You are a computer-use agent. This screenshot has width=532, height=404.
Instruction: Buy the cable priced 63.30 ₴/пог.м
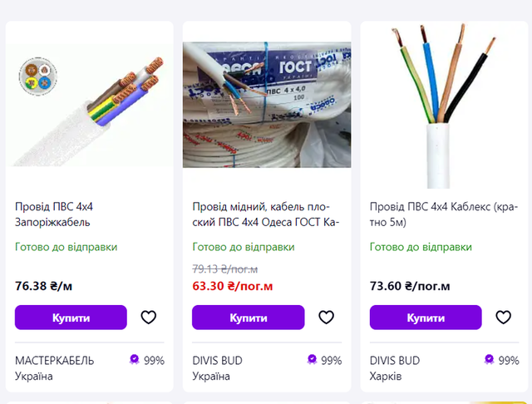pos(248,318)
